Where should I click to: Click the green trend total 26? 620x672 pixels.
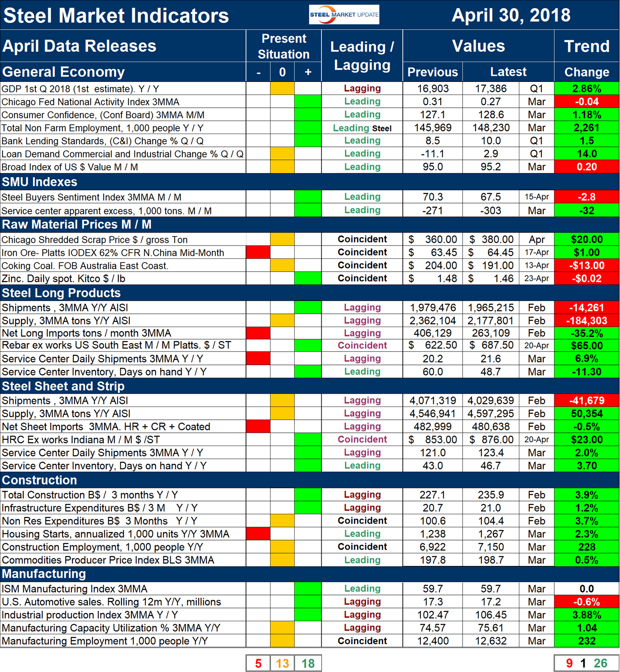click(600, 663)
